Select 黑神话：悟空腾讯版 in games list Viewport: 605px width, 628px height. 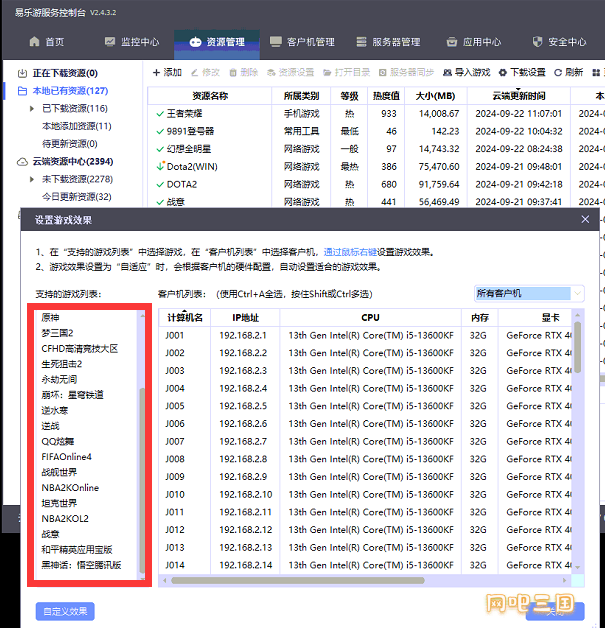pyautogui.click(x=81, y=565)
